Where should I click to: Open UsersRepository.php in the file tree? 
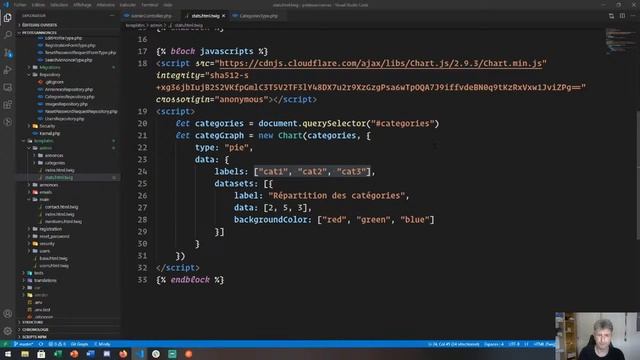click(64, 119)
